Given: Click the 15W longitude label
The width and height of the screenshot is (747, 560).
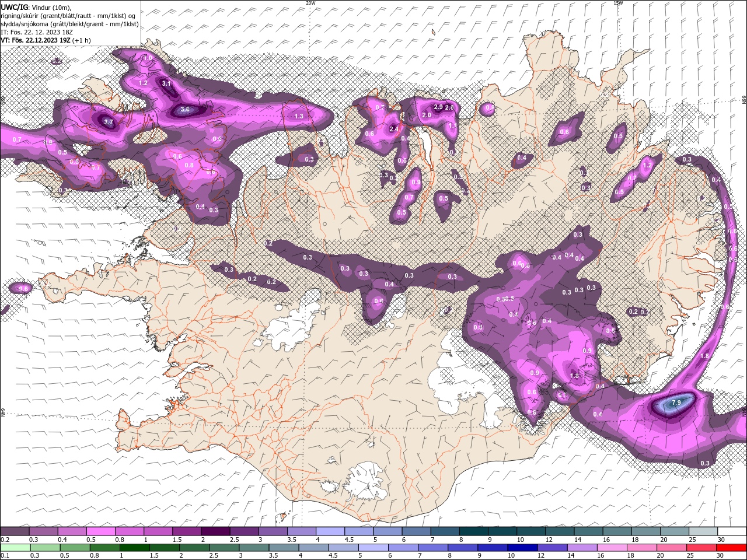Looking at the screenshot, I should coord(618,3).
